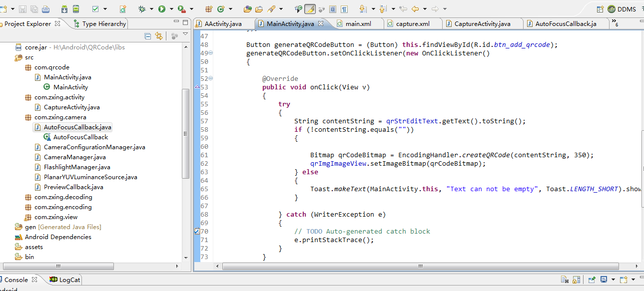The width and height of the screenshot is (644, 291).
Task: Click the Pin Console icon
Action: tap(591, 280)
